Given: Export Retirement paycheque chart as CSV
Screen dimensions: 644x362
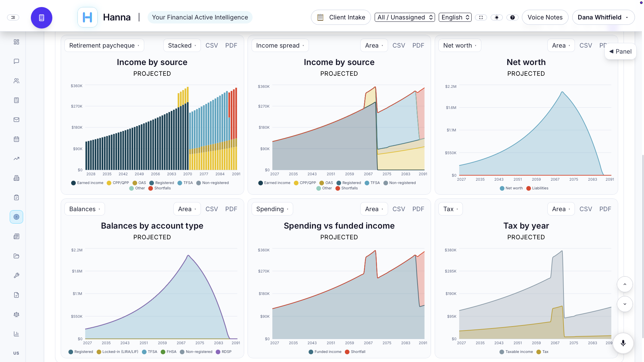Looking at the screenshot, I should (x=212, y=45).
